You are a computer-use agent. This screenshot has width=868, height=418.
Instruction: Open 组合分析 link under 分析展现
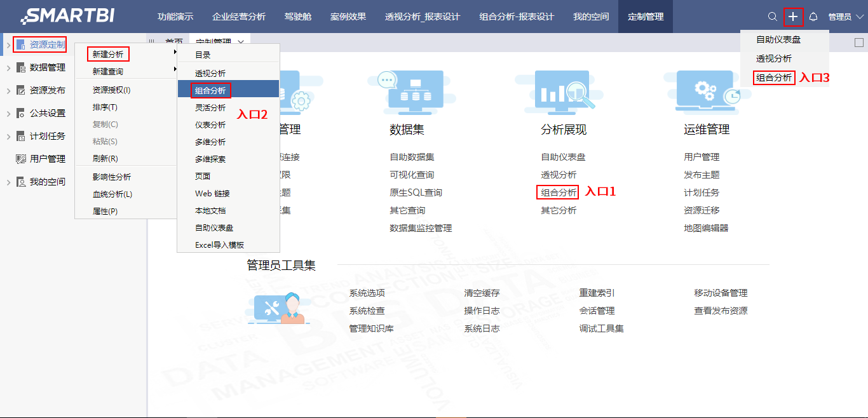pos(559,192)
